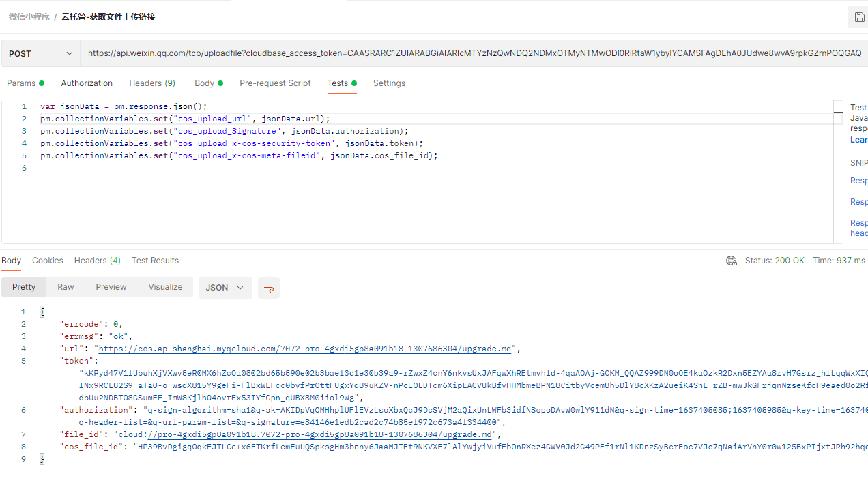Open the request Body tab
The width and height of the screenshot is (868, 504).
(209, 83)
